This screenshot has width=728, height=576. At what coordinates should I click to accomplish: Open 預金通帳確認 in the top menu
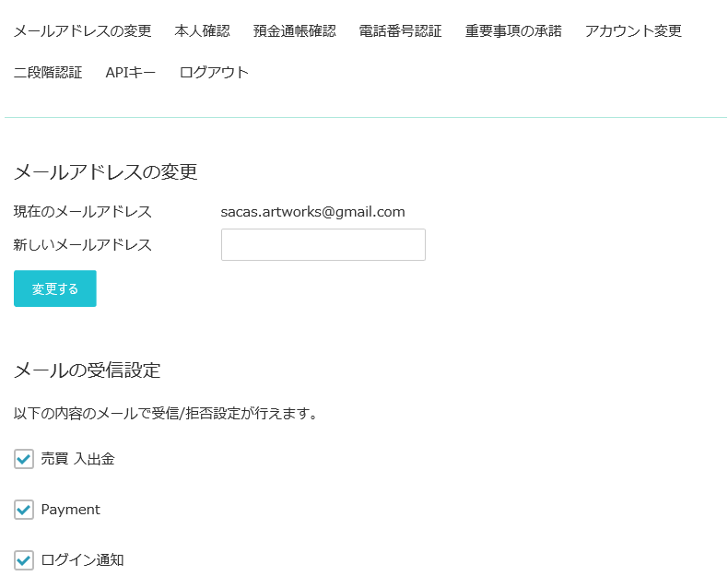294,31
